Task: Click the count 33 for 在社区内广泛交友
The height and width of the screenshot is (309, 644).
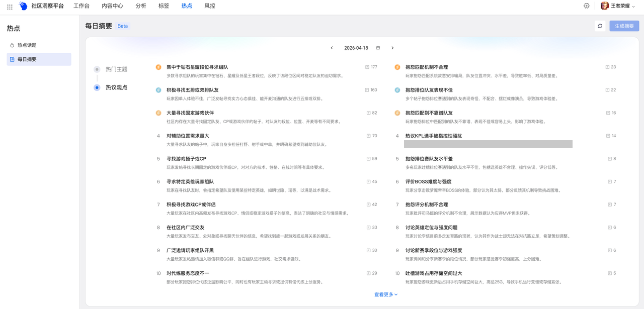Action: (374, 227)
